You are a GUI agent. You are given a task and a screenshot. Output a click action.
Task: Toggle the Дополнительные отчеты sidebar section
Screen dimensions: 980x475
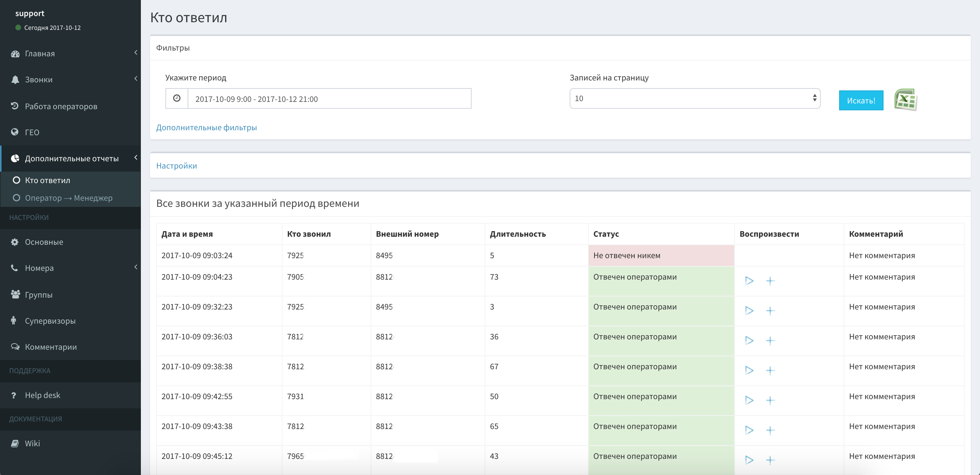point(71,157)
